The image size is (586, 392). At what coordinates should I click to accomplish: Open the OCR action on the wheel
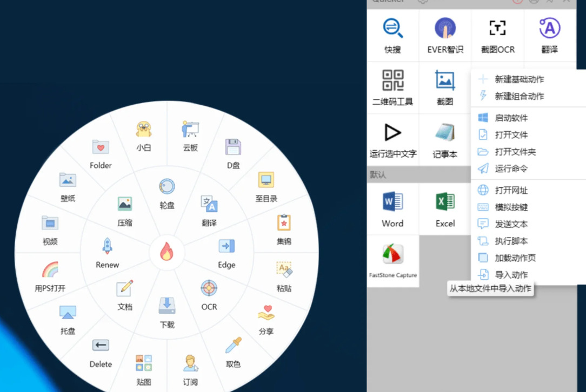point(209,295)
